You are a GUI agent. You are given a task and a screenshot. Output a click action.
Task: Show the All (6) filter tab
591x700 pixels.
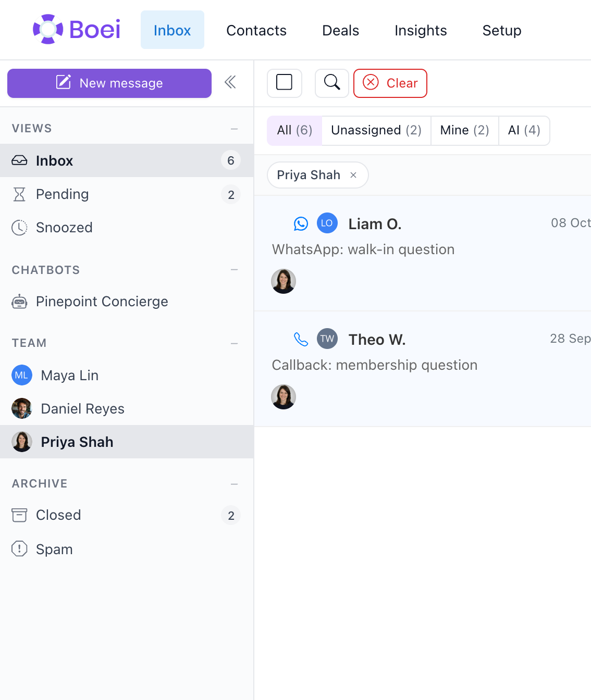point(294,130)
